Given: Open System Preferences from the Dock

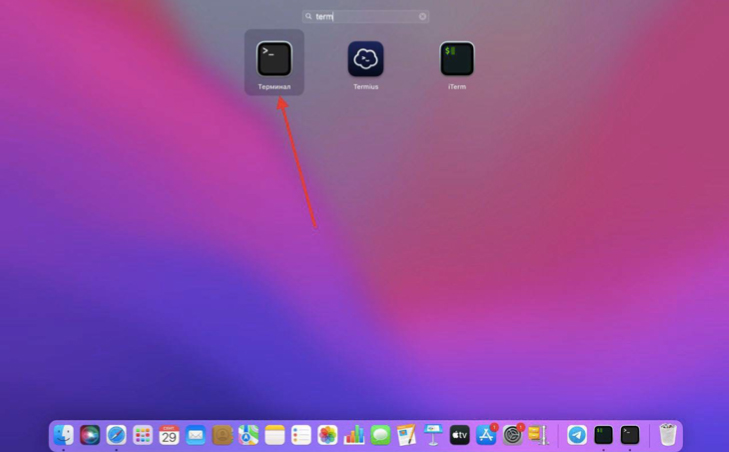Looking at the screenshot, I should tap(512, 435).
